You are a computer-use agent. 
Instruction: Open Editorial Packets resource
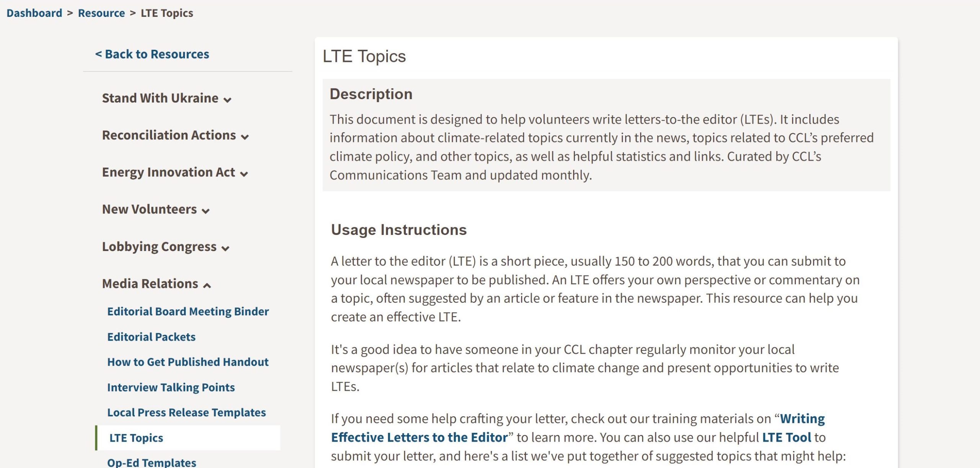[151, 337]
